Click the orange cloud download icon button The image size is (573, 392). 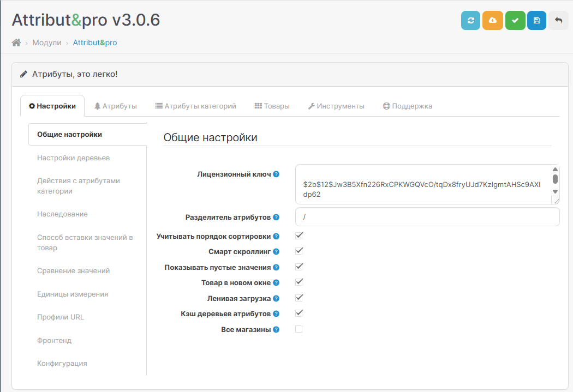tap(493, 20)
